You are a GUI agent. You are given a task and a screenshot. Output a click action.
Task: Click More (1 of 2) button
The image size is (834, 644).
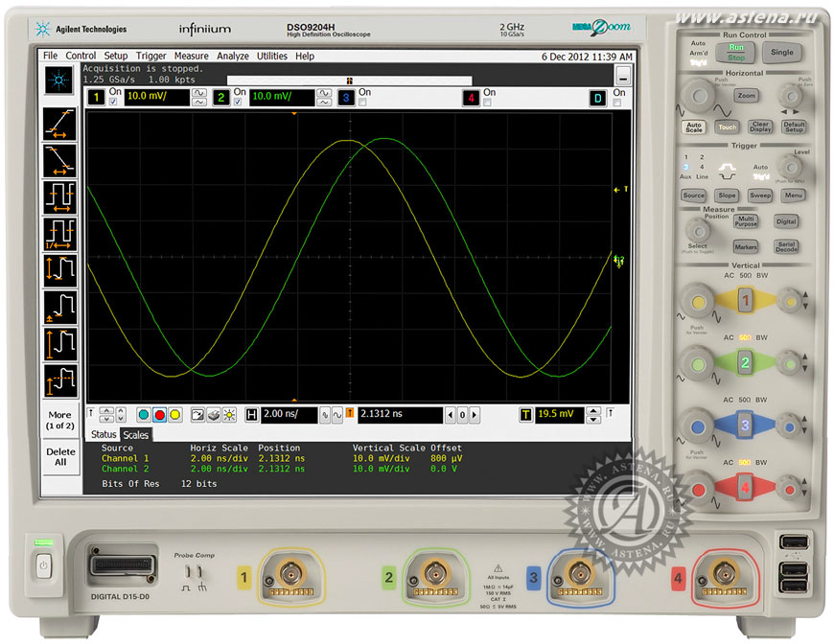coord(60,420)
